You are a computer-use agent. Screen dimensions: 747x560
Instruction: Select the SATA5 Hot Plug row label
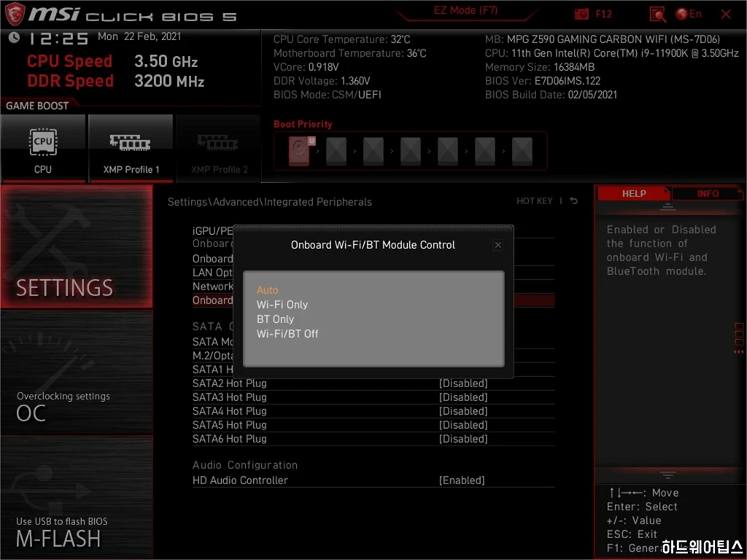coord(230,425)
